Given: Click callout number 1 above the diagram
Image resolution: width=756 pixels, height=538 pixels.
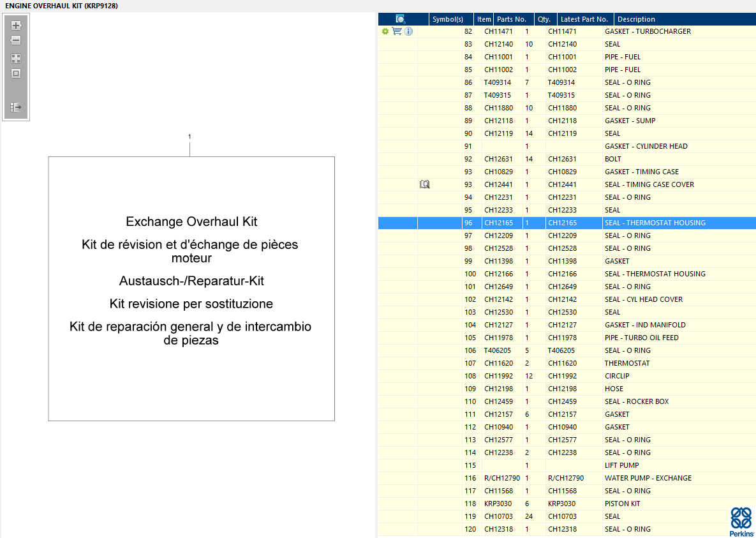Looking at the screenshot, I should (x=189, y=137).
